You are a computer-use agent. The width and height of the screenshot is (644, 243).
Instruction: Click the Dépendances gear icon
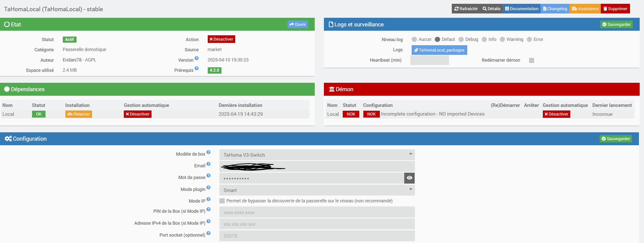(7, 89)
